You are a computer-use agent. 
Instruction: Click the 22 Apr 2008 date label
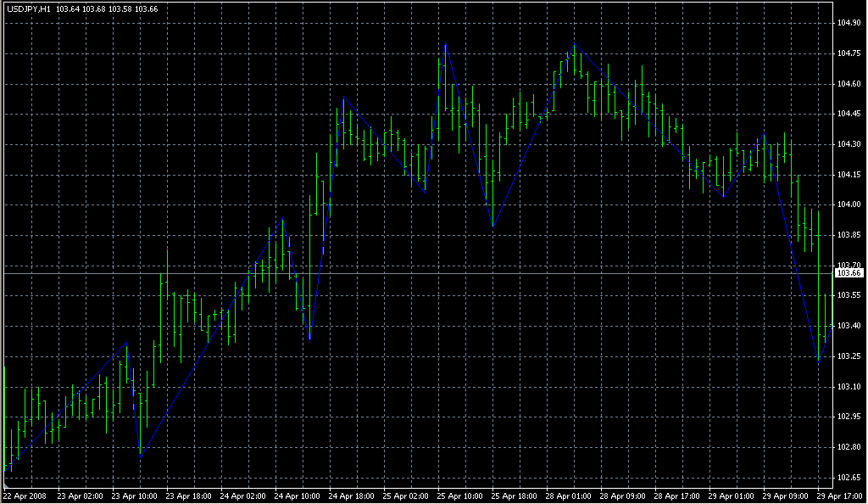pyautogui.click(x=24, y=496)
